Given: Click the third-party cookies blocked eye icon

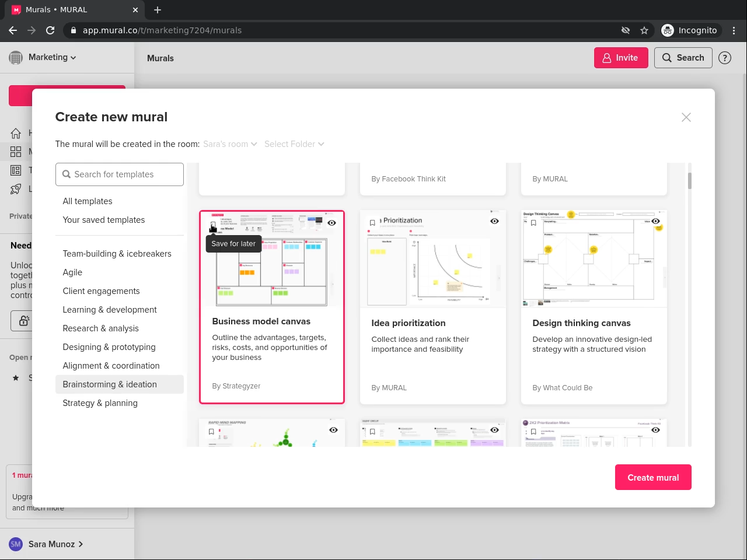Looking at the screenshot, I should coord(626,30).
